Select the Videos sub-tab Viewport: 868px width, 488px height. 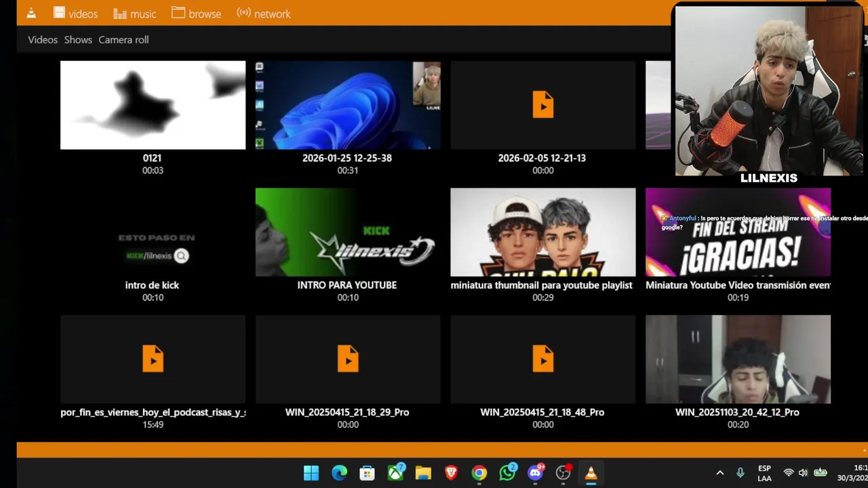click(x=43, y=40)
